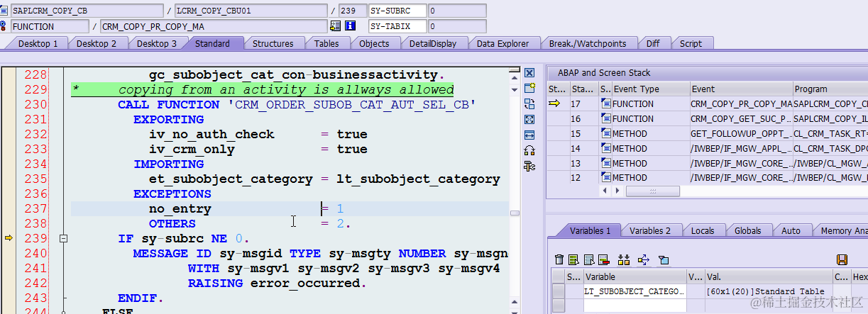Switch to the Desktop 1 tab
Screen dimensions: 868x314
38,43
